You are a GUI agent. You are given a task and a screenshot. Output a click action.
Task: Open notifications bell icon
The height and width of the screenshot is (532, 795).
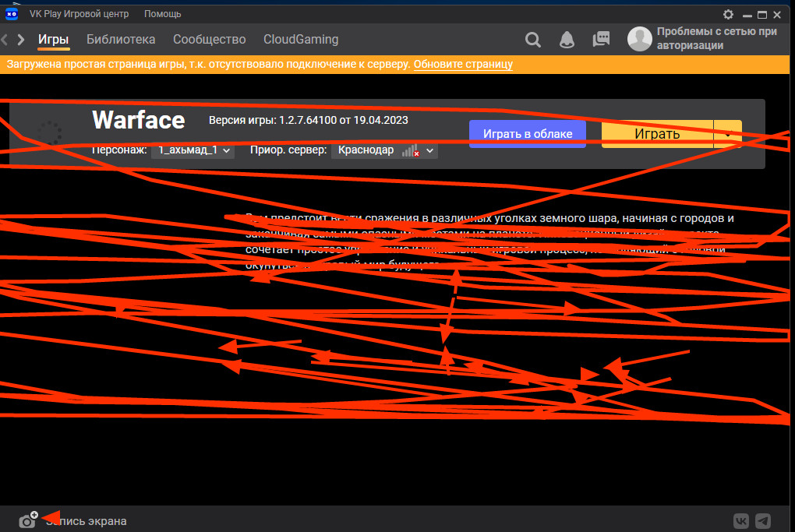click(567, 40)
